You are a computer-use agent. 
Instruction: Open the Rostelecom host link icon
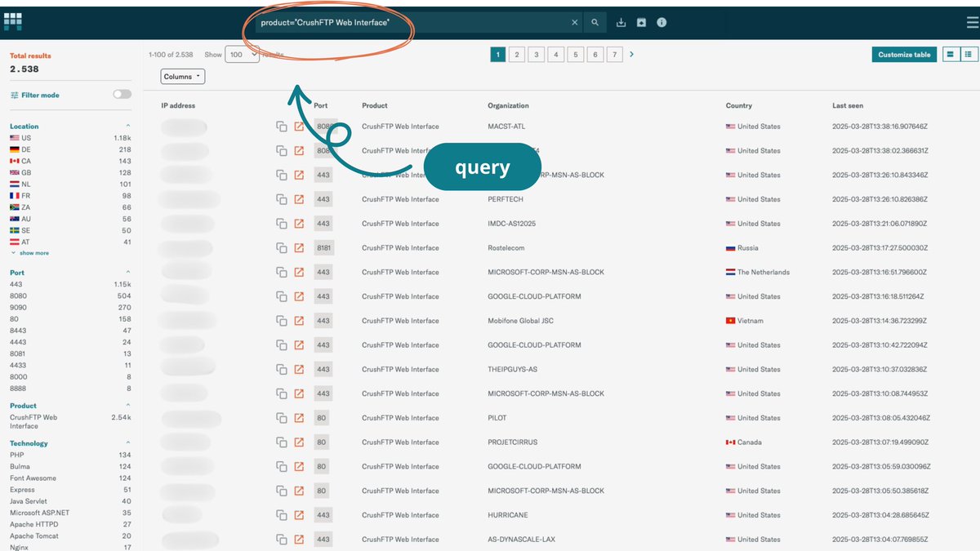pos(299,248)
